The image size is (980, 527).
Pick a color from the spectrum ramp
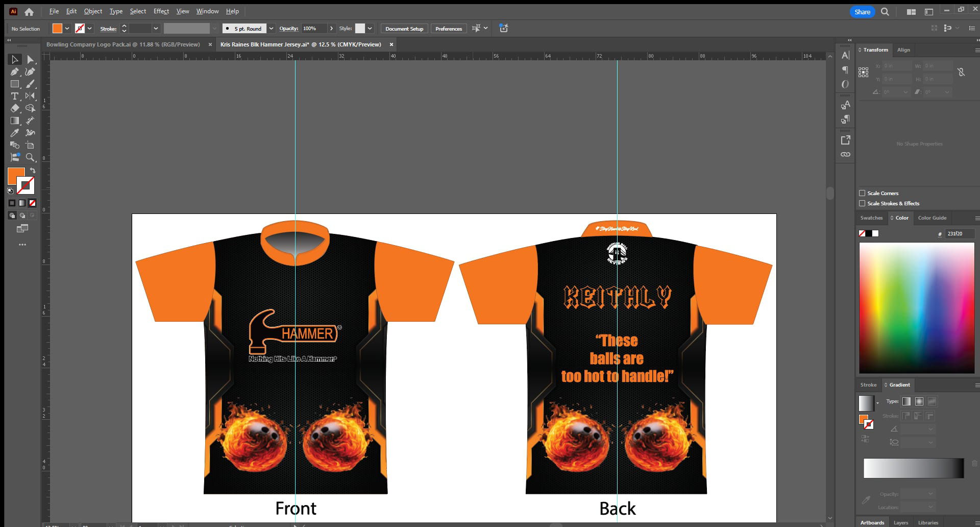tap(917, 308)
